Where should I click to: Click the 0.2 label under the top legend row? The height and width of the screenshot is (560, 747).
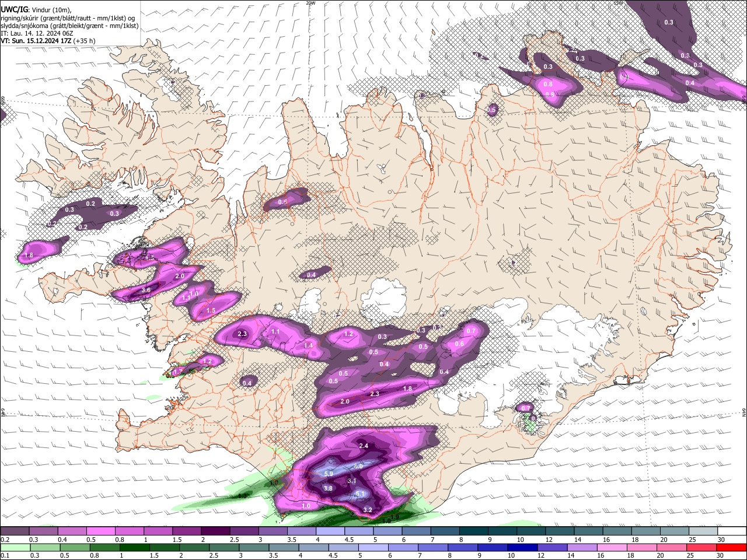(5, 539)
